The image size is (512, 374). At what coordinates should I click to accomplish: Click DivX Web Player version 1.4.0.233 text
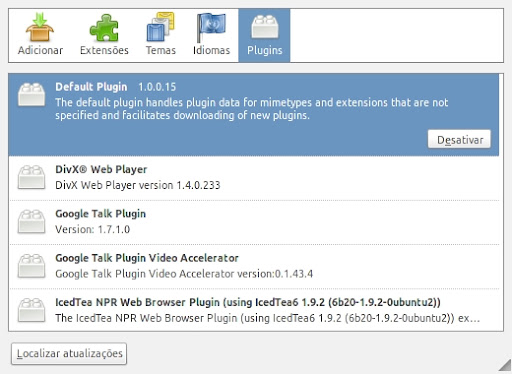pyautogui.click(x=138, y=185)
